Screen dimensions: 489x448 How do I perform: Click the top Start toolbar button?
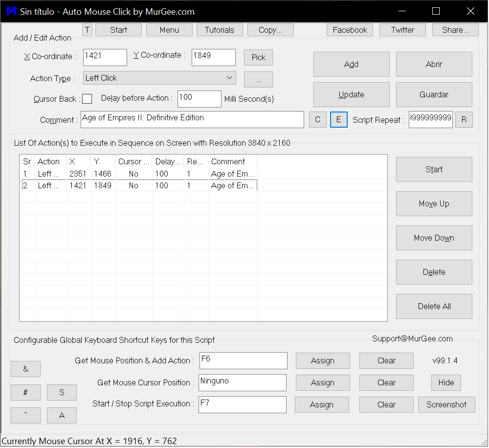(118, 30)
